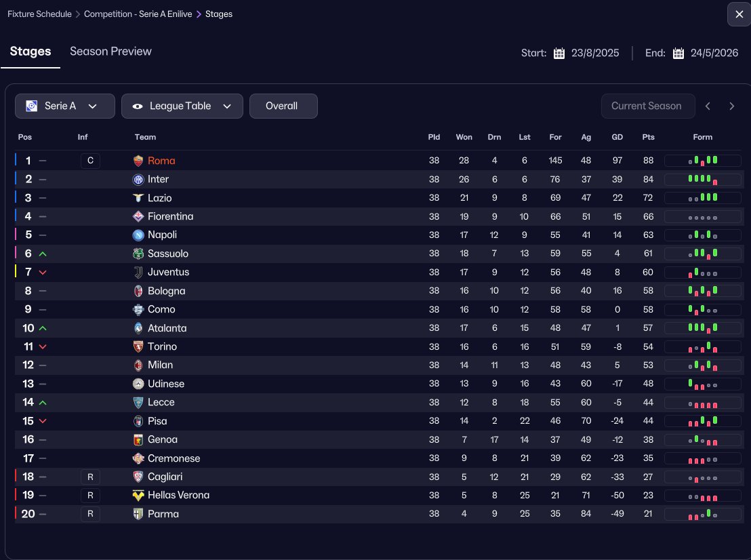
Task: Click the Overall filter button
Action: coord(283,106)
